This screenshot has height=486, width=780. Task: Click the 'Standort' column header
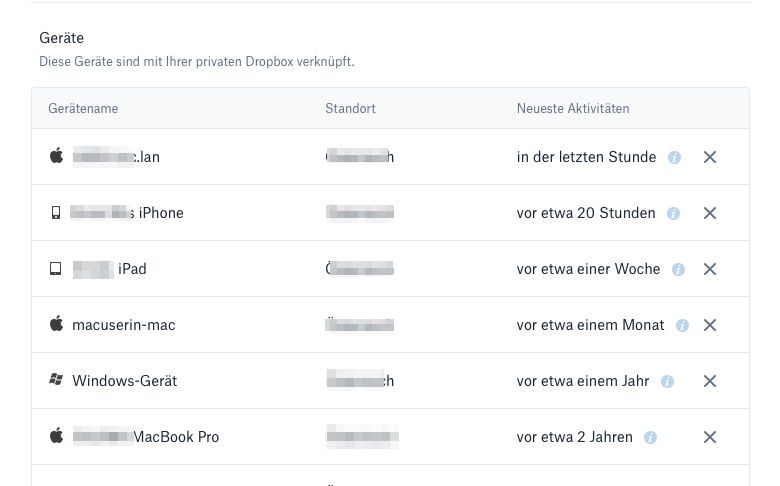point(350,108)
